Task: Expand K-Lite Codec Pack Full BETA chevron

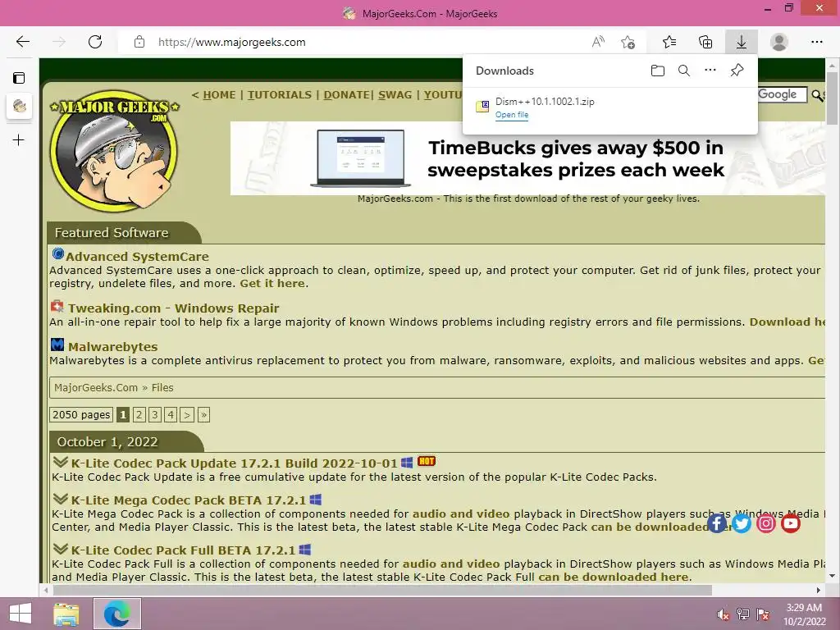Action: 61,549
